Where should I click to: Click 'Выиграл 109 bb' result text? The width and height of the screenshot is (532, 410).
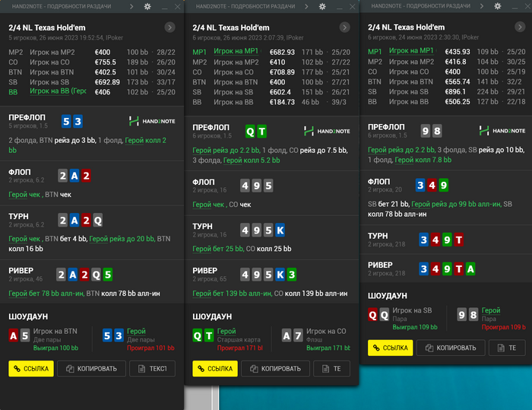[x=415, y=327]
